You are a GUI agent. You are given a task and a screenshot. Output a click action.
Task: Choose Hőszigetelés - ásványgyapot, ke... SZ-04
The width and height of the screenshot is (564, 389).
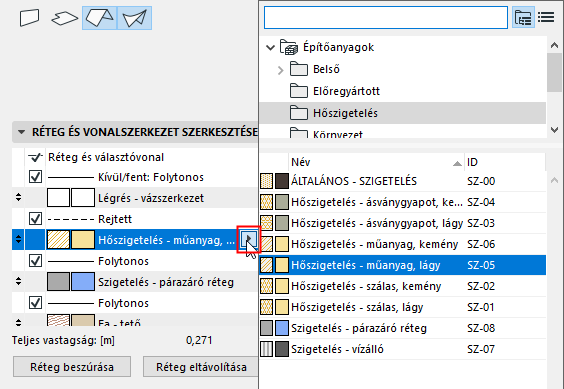[x=402, y=202]
